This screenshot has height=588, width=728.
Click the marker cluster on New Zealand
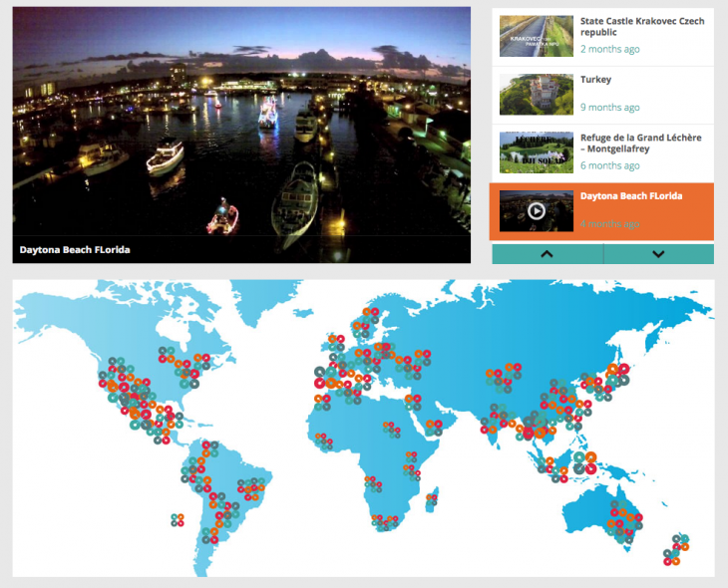tap(678, 546)
